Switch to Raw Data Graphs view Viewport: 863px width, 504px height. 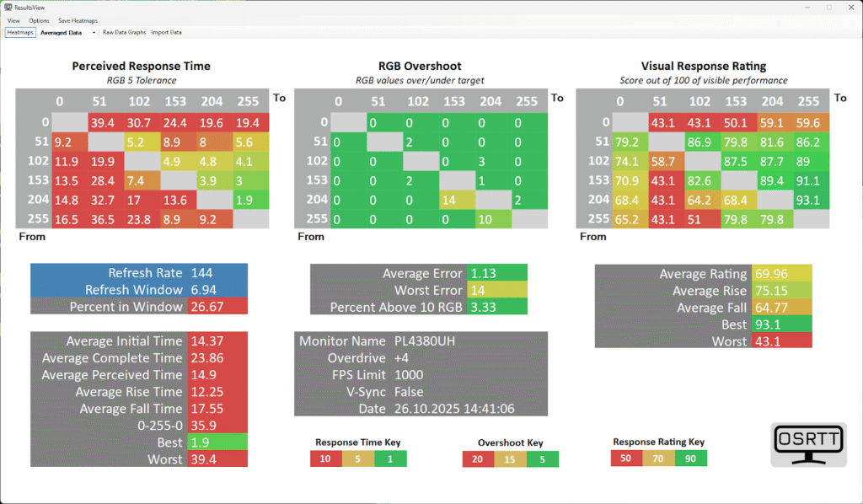pos(125,33)
